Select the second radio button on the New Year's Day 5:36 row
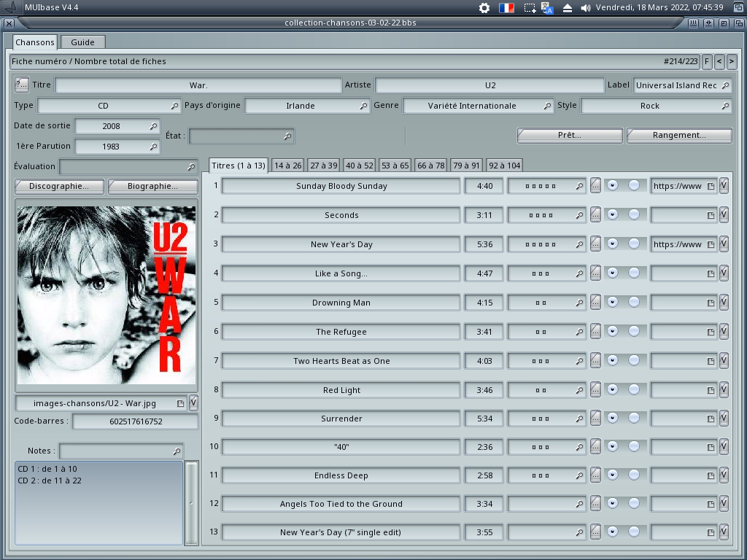The width and height of the screenshot is (747, 560). [634, 244]
